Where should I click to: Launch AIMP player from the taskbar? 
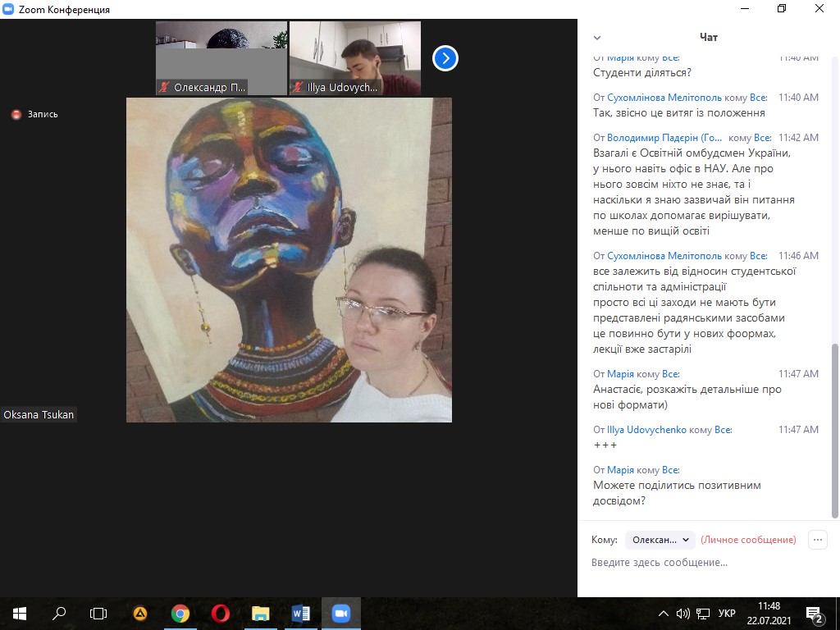click(x=140, y=614)
